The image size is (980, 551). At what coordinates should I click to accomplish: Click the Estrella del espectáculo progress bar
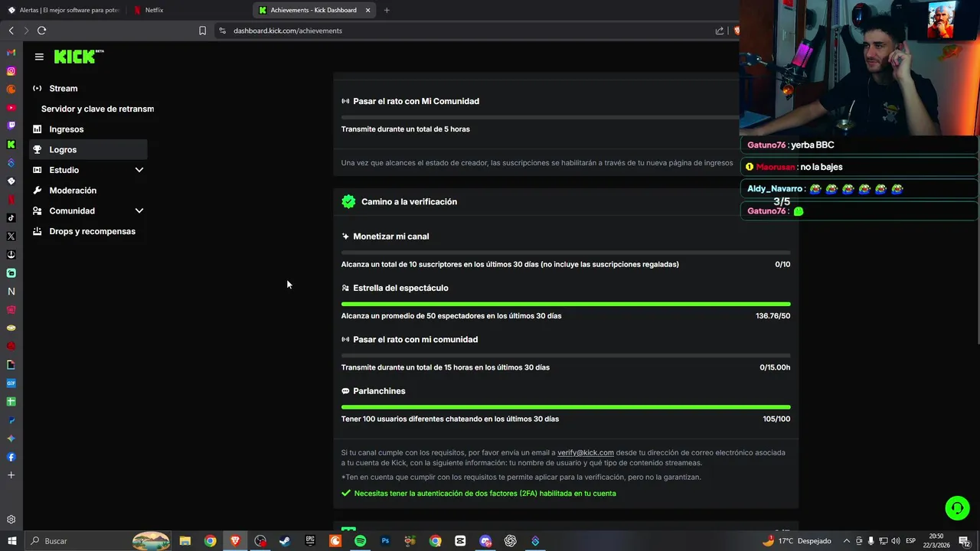[x=566, y=304]
